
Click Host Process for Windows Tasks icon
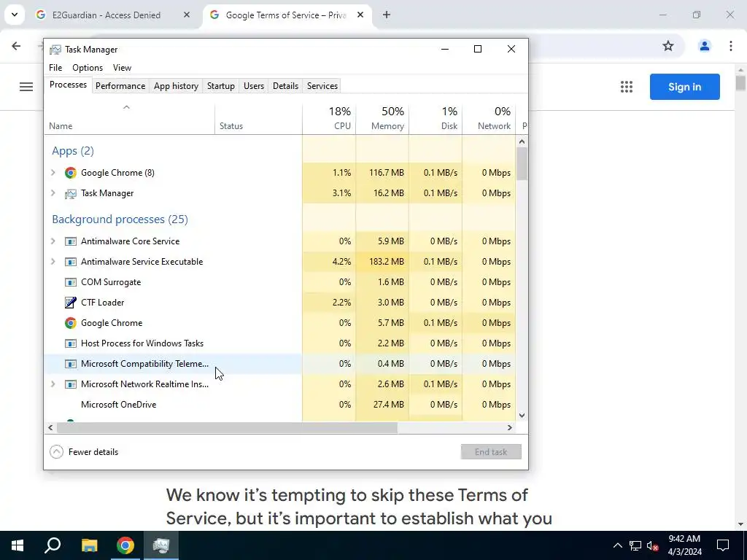click(x=71, y=343)
